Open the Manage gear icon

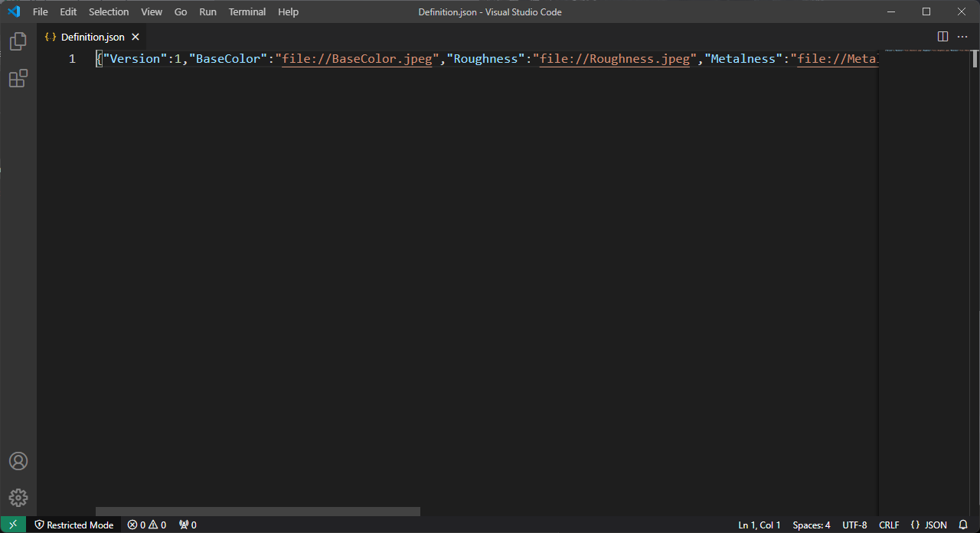click(x=18, y=498)
